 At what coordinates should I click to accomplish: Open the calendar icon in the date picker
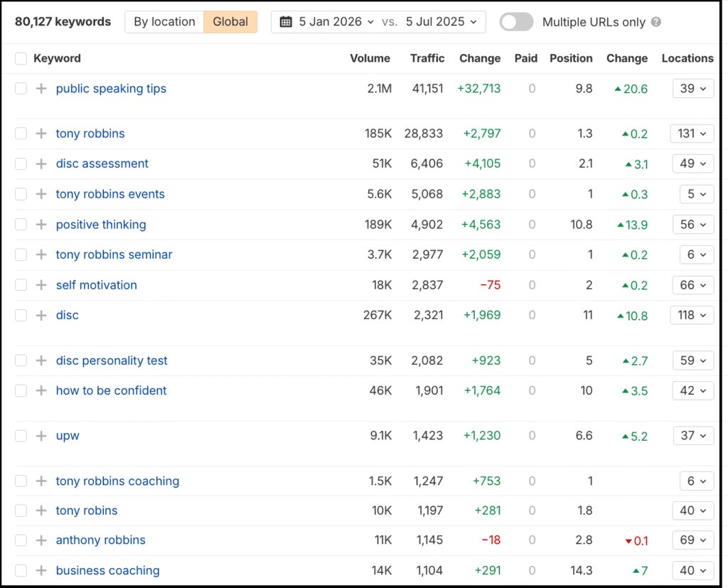click(287, 21)
